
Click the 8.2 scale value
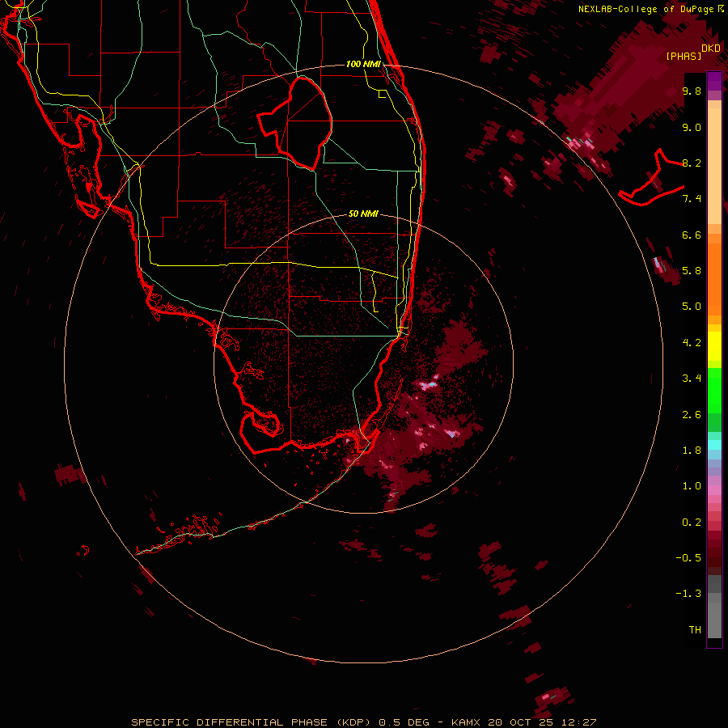(692, 163)
